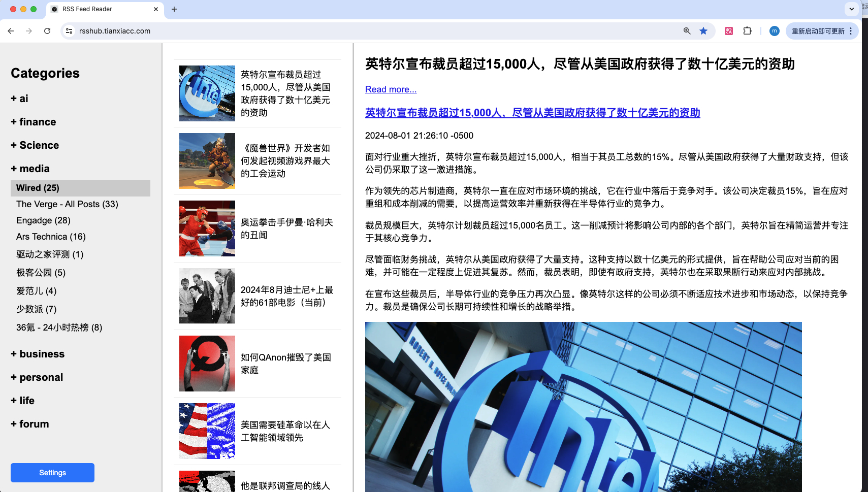This screenshot has height=492, width=868.
Task: Expand the finance category
Action: coord(34,122)
